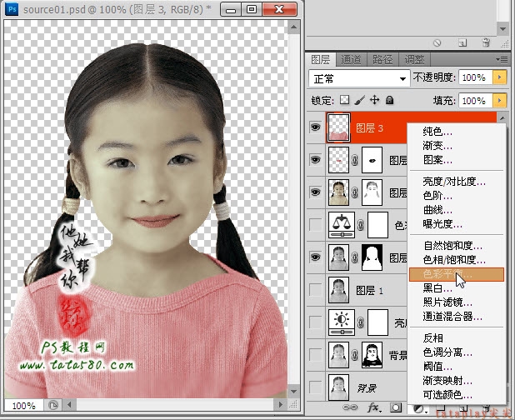Show 图层 1 using its visibility box

point(315,290)
